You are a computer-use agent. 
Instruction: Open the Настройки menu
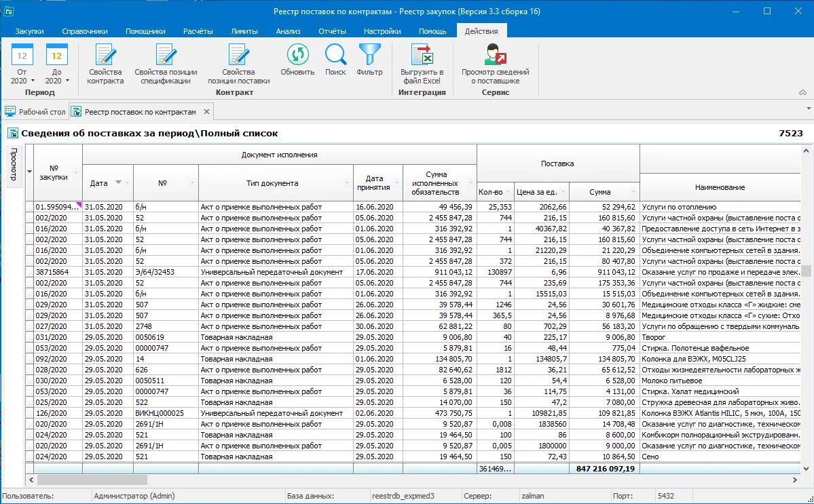(382, 31)
